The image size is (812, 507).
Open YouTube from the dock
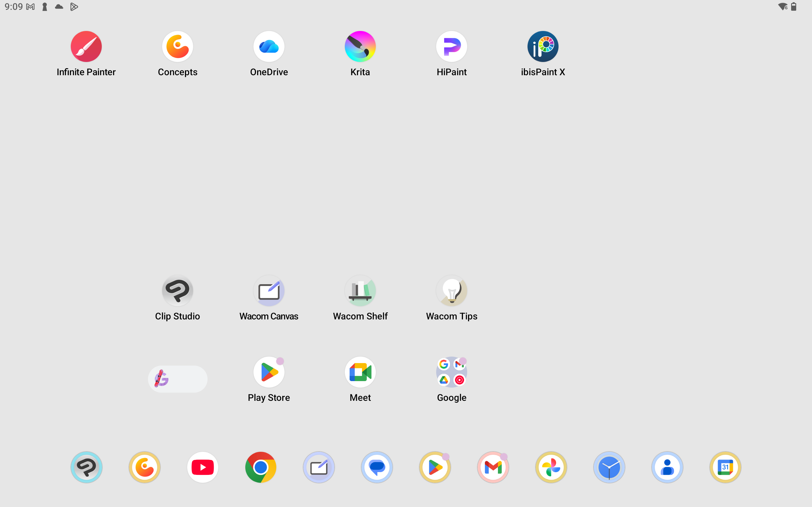(x=203, y=467)
